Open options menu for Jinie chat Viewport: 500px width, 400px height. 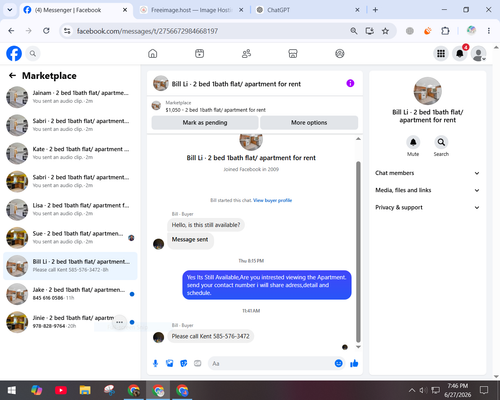[x=120, y=322]
